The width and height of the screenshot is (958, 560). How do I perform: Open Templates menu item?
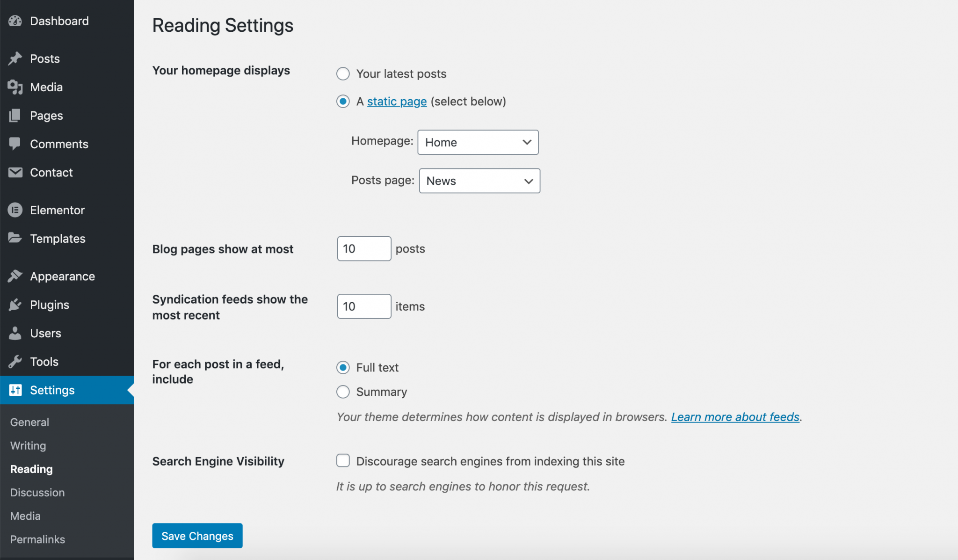(x=67, y=239)
